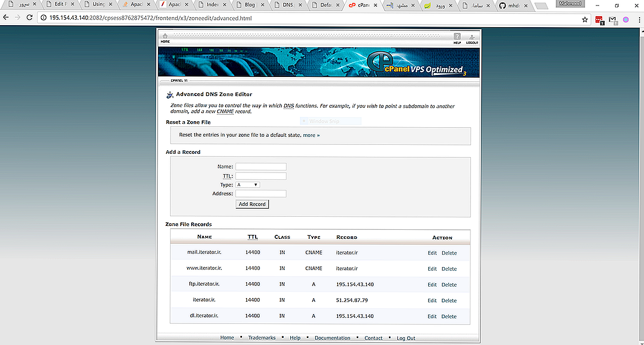Delete the www.iterator.ir. record
This screenshot has height=345, width=644.
[449, 269]
